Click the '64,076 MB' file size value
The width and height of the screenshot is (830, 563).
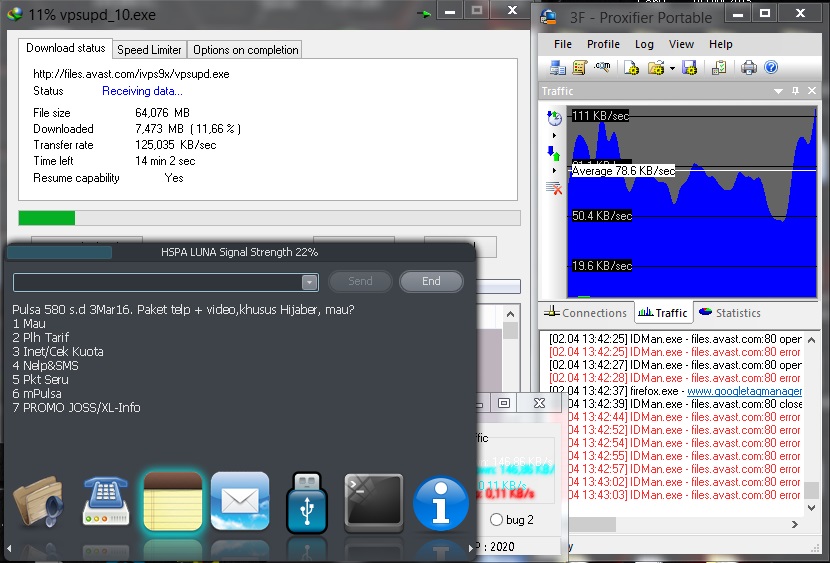(x=162, y=113)
